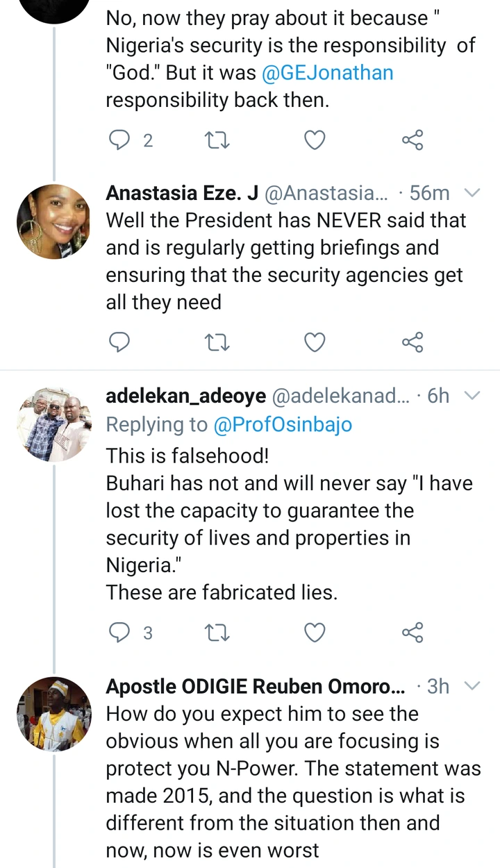Open Apostle ODIGIE Reuben's profile name
500x868 pixels.
[255, 686]
